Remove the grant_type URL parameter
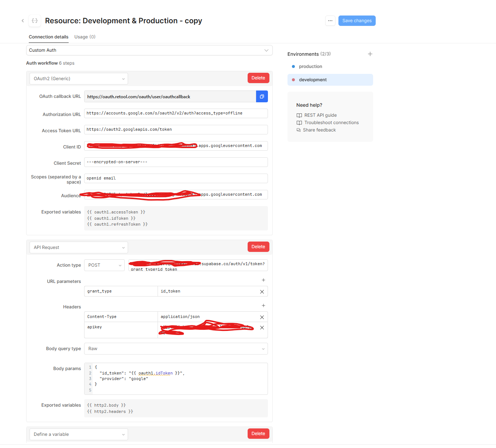The image size is (496, 448). point(262,292)
